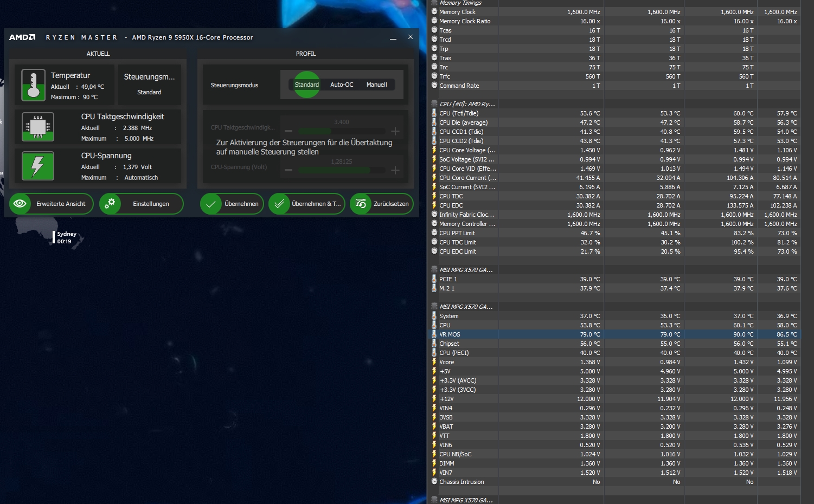The image size is (814, 504).
Task: Click the double-check icon of Übernehmen & Testen
Action: coord(279,204)
